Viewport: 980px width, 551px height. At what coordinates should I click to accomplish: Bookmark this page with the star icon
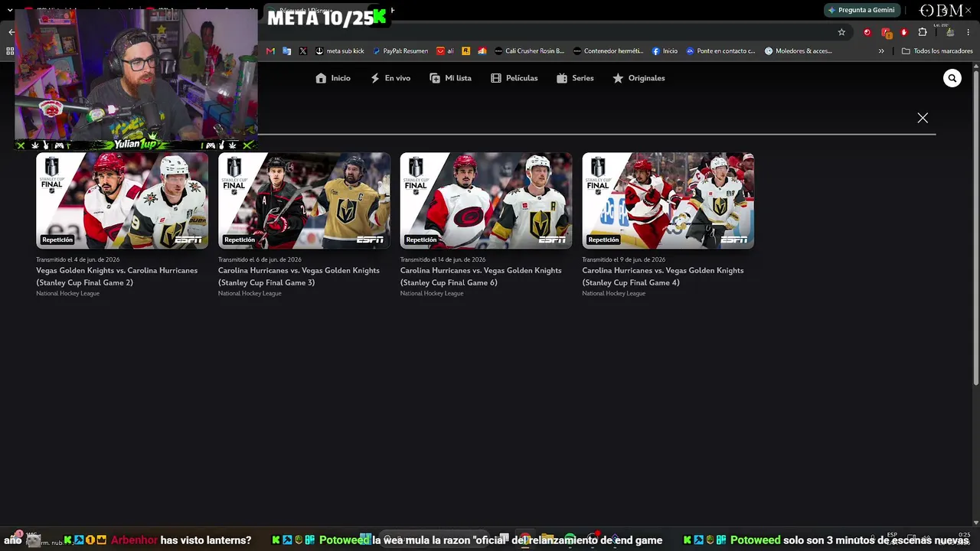click(841, 32)
